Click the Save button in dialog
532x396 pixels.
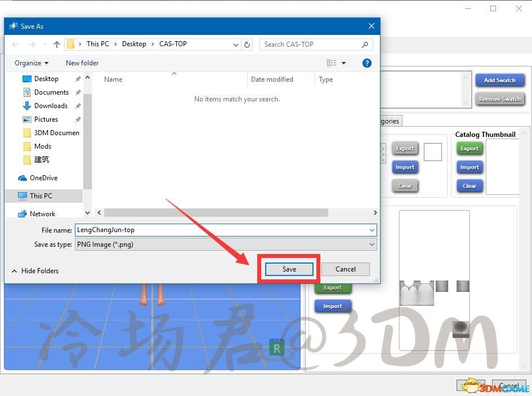(289, 269)
